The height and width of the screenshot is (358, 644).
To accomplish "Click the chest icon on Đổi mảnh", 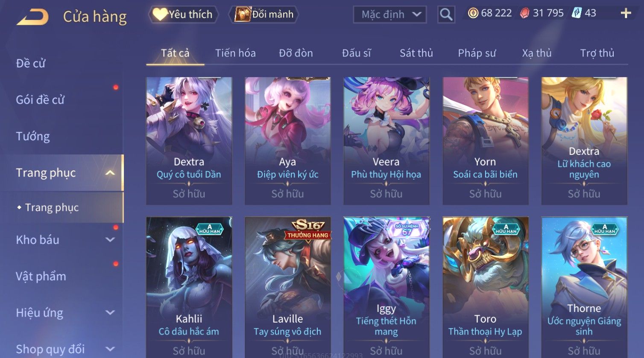I will tap(243, 15).
